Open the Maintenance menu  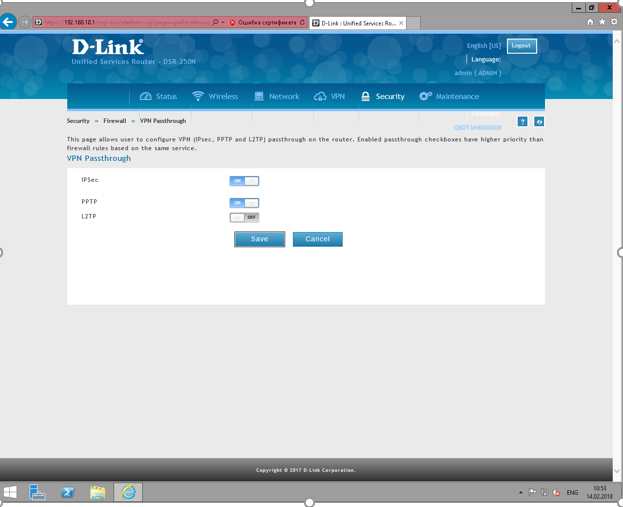(449, 97)
